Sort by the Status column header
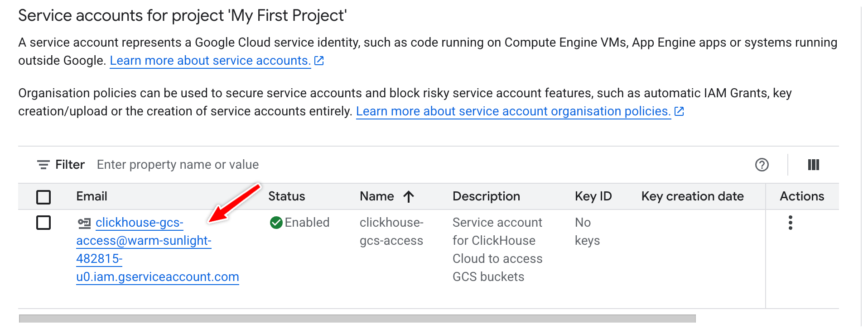 286,196
